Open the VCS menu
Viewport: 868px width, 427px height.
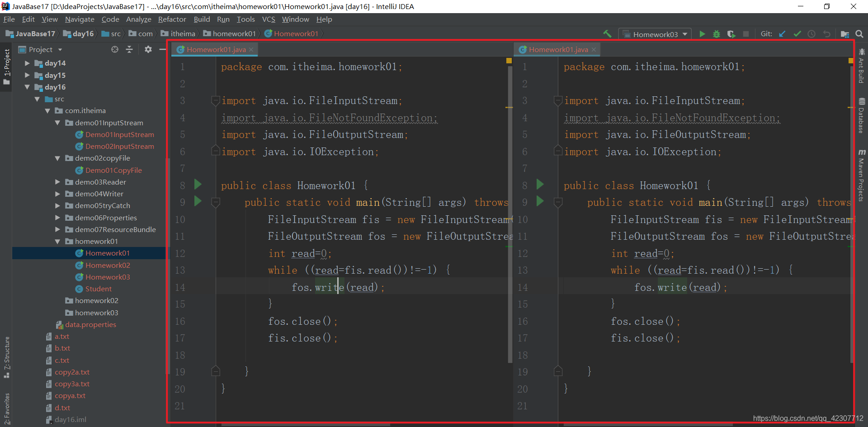point(269,19)
